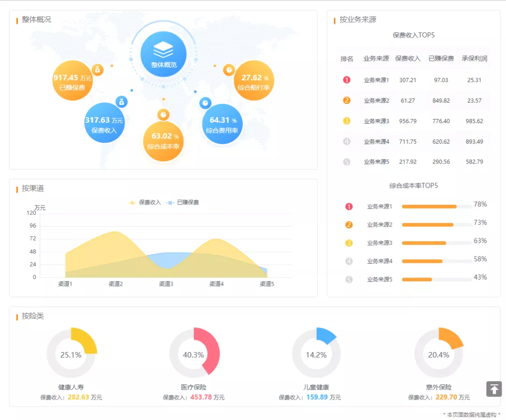506x420 pixels.
Task: Click pie icon beside 综合费用率 bubble
Action: pyautogui.click(x=205, y=103)
